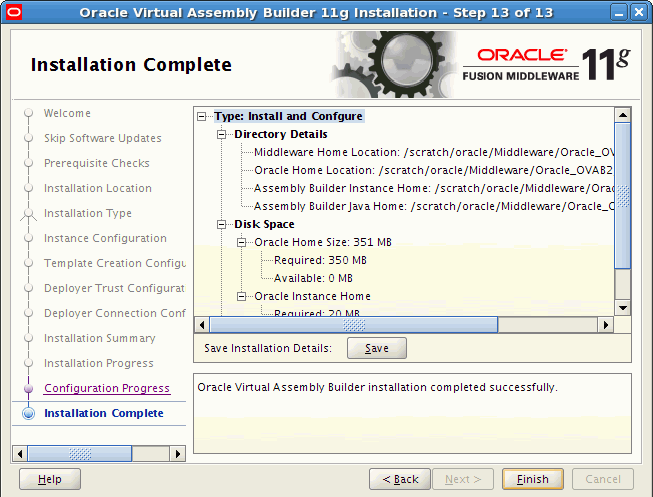Select Middleware Home Location row

434,152
